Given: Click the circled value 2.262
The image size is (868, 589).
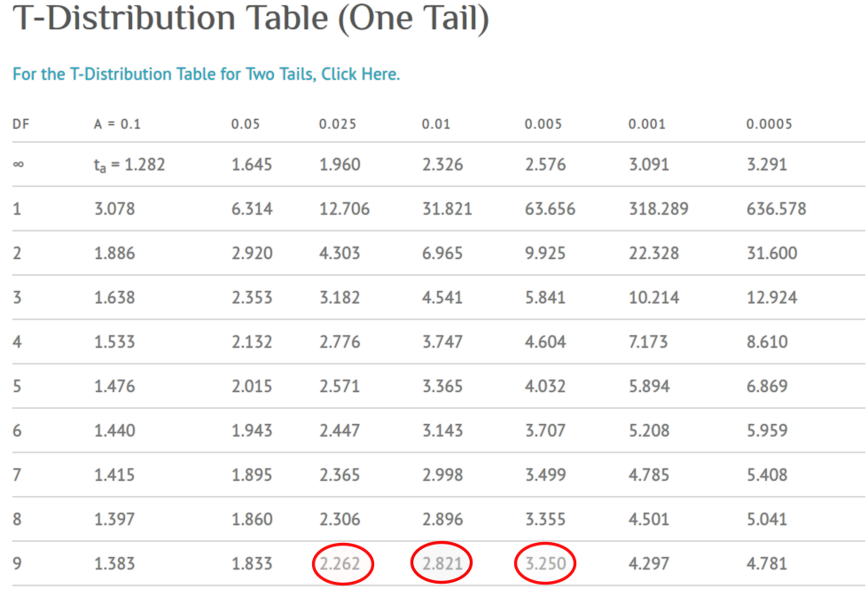Looking at the screenshot, I should [341, 564].
